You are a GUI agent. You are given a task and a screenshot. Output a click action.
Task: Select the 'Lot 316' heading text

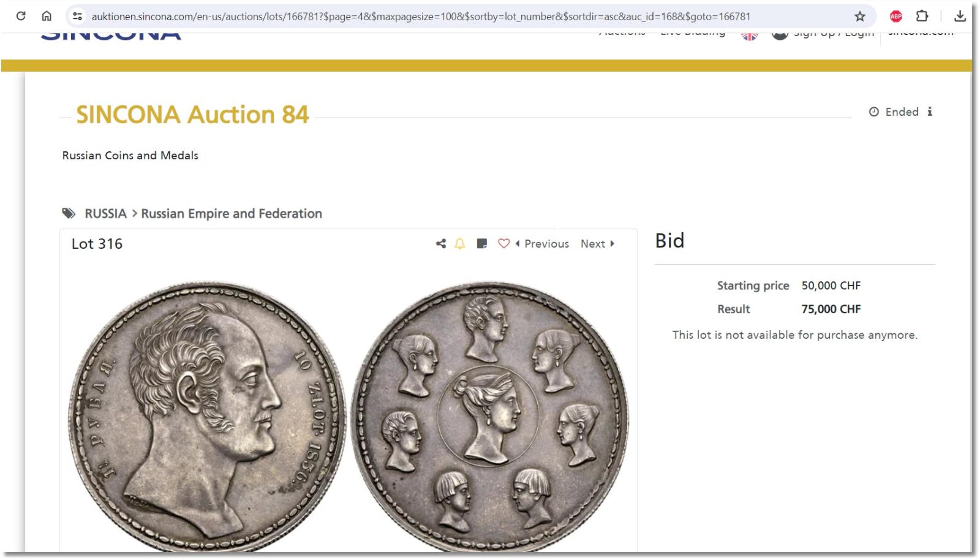coord(97,244)
